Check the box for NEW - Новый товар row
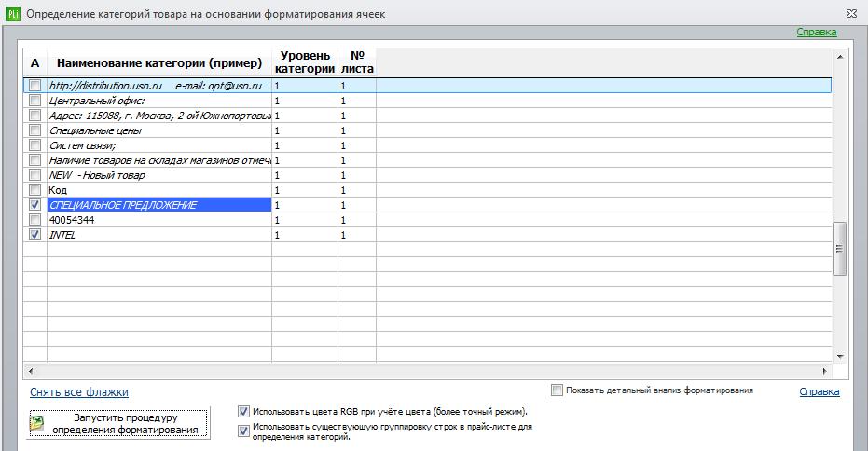 click(x=34, y=175)
